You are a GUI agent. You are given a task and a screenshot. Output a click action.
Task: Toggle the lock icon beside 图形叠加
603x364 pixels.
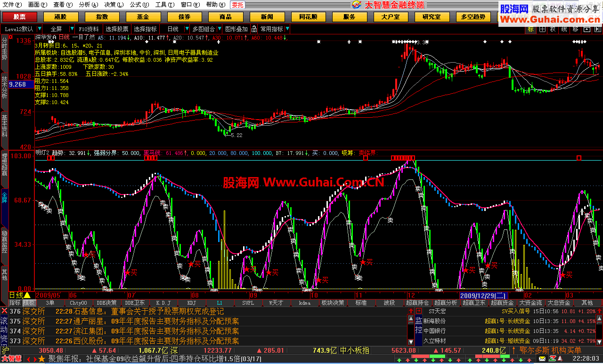(254, 29)
